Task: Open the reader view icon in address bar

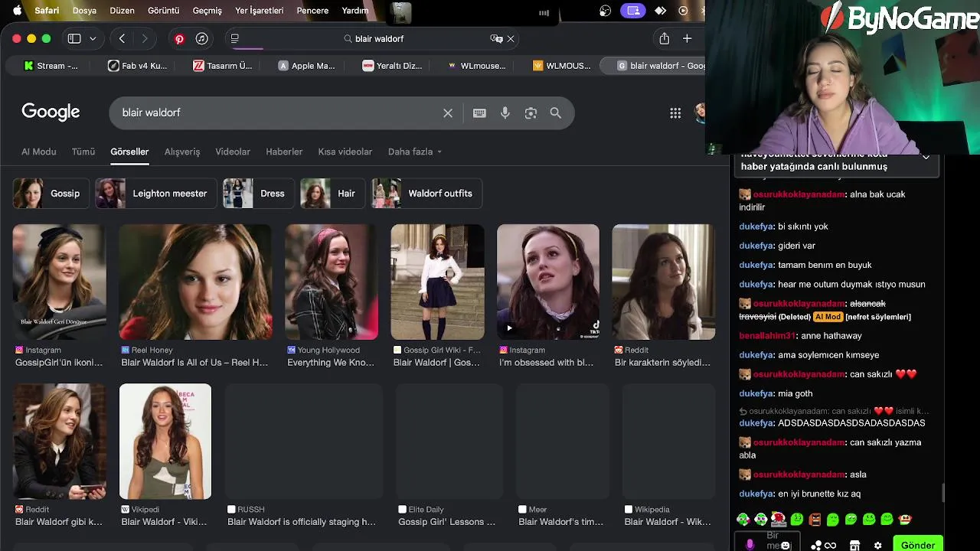Action: pyautogui.click(x=235, y=38)
